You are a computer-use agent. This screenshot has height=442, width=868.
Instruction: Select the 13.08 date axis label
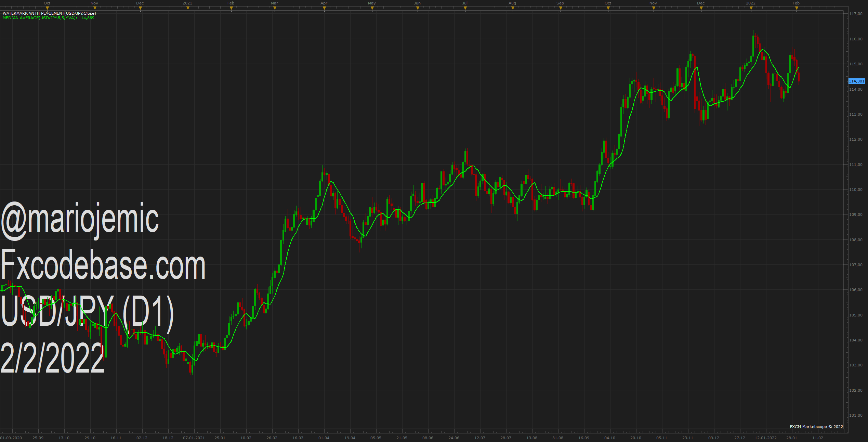point(532,438)
